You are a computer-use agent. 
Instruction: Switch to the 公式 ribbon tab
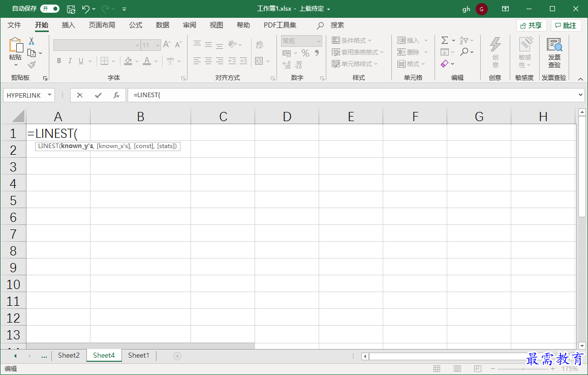click(x=136, y=25)
